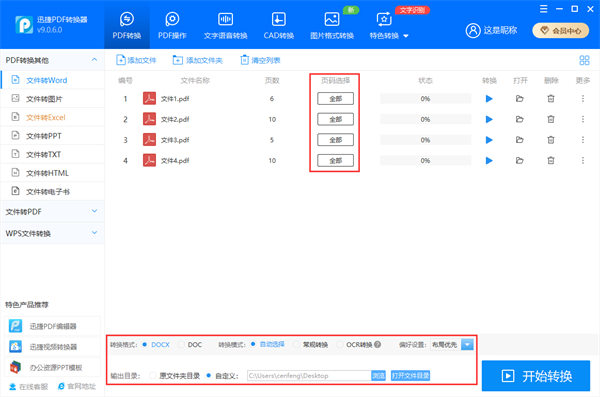
Task: Open more options for 文件2.pdf
Action: coord(583,119)
